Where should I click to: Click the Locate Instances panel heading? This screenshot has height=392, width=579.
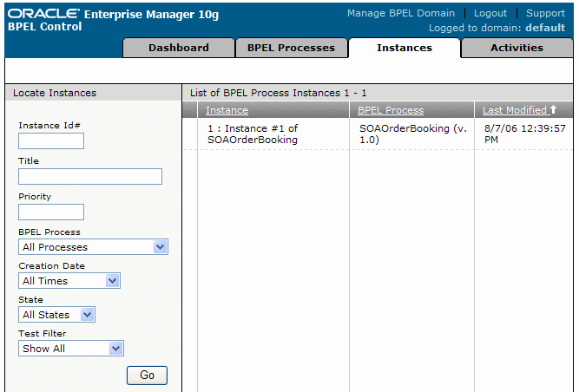tap(55, 93)
